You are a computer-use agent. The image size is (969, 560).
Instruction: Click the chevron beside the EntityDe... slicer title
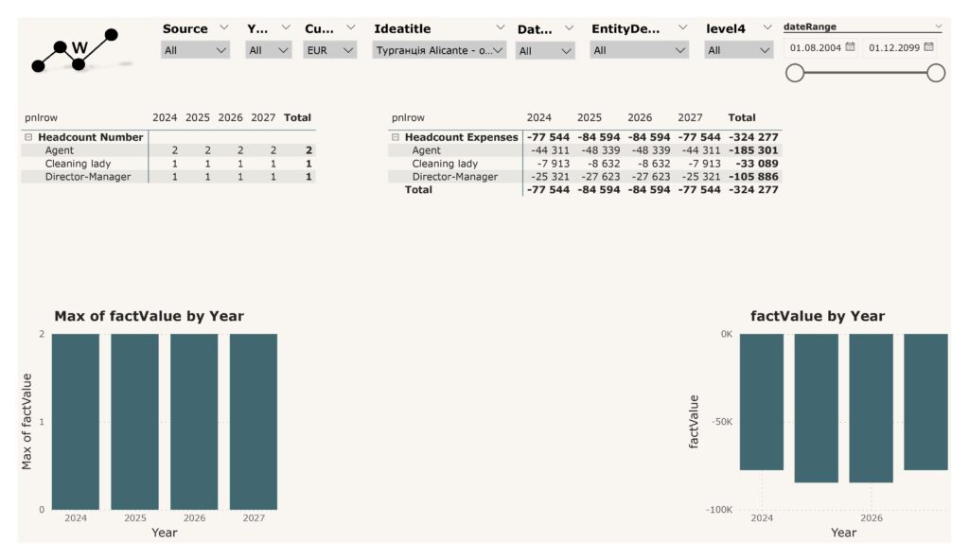tap(681, 28)
